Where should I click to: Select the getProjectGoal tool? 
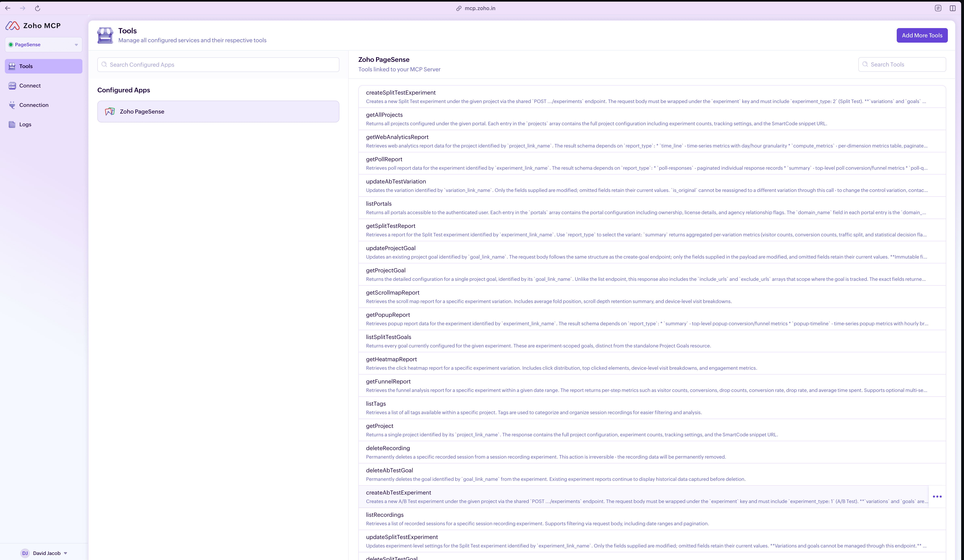click(652, 274)
